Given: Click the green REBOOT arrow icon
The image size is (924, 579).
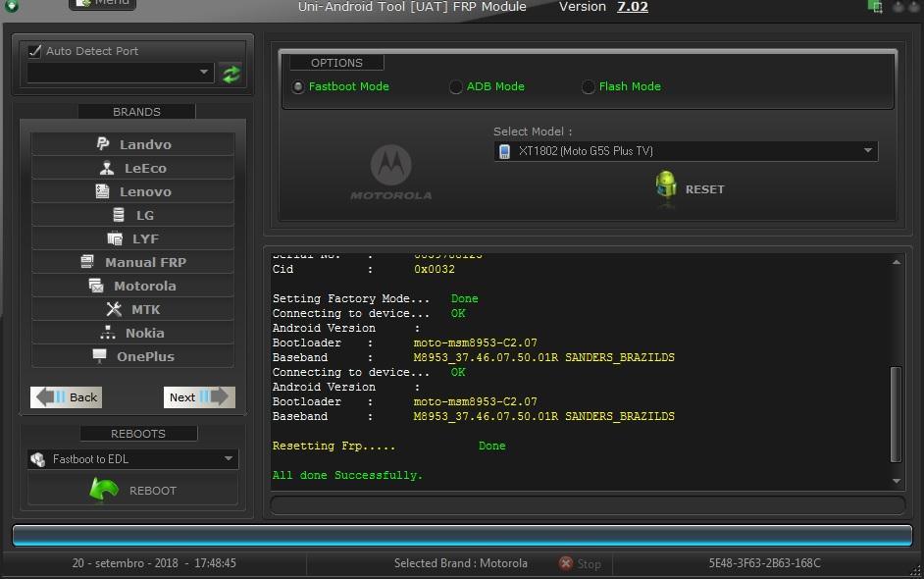Looking at the screenshot, I should [x=104, y=489].
